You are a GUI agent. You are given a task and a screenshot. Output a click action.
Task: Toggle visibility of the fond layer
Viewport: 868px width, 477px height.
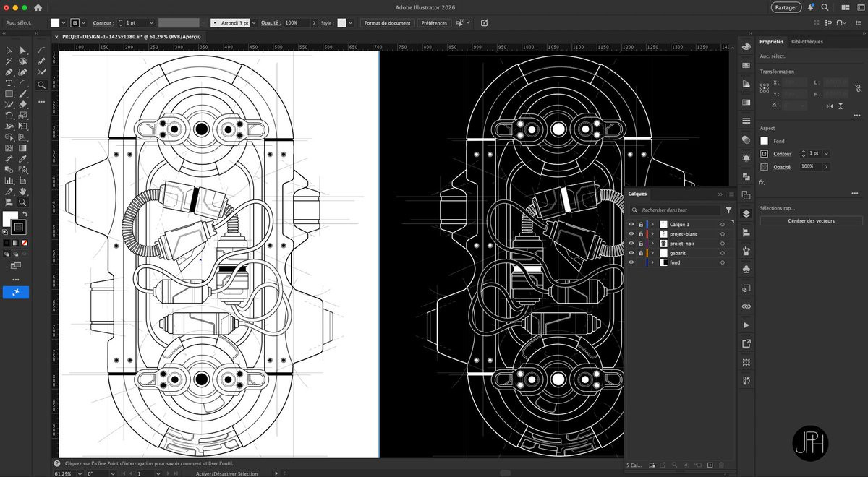631,262
